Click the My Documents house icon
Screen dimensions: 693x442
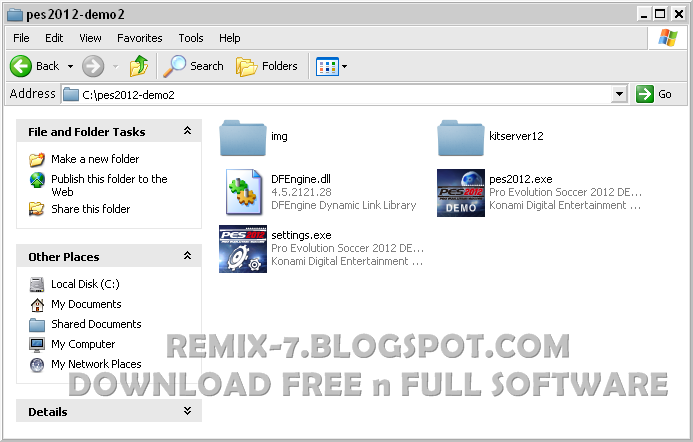37,305
